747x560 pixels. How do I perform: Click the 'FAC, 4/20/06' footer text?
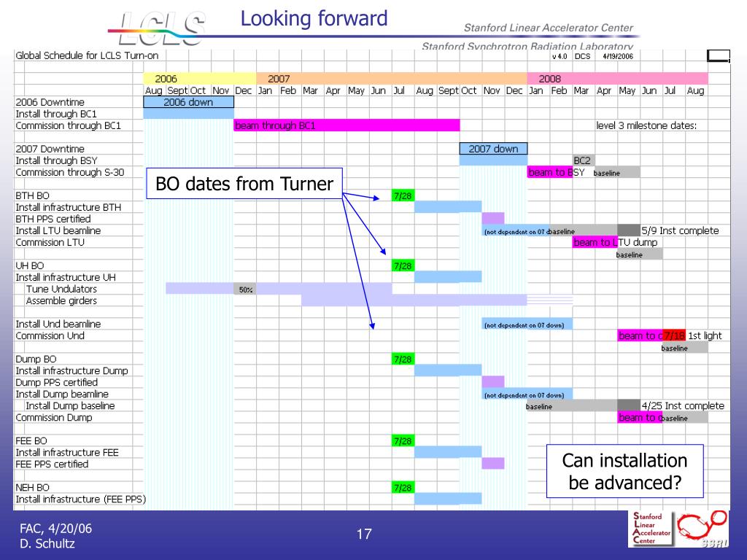click(55, 528)
